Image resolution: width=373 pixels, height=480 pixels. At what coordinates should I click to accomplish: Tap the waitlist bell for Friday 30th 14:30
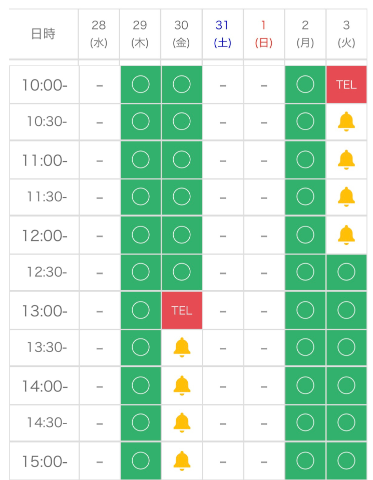182,423
